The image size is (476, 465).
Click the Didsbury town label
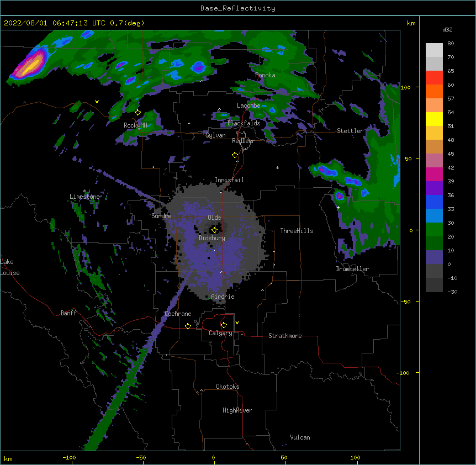click(x=212, y=238)
